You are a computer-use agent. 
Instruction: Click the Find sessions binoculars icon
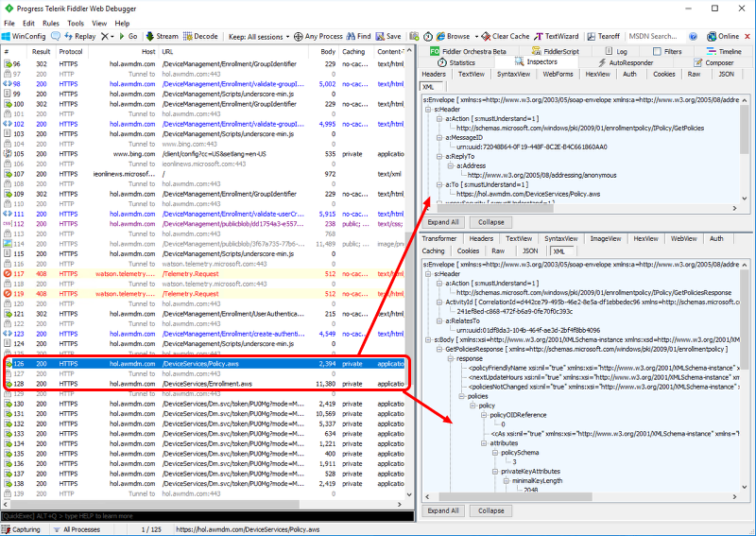pyautogui.click(x=350, y=36)
